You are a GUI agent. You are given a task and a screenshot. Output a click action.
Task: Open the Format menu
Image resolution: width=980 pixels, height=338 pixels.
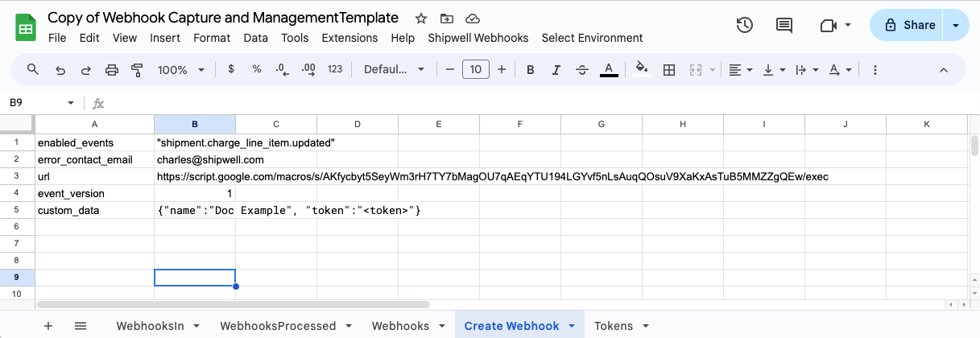click(x=212, y=38)
